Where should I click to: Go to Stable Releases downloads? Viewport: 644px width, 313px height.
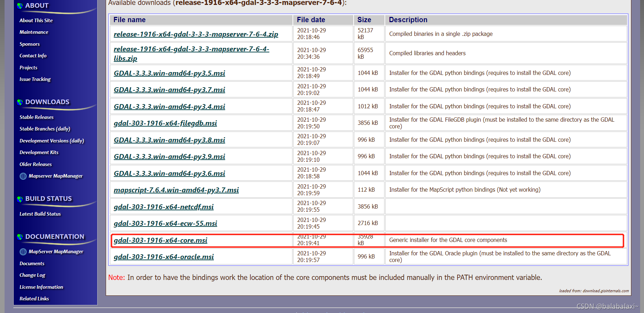(37, 117)
